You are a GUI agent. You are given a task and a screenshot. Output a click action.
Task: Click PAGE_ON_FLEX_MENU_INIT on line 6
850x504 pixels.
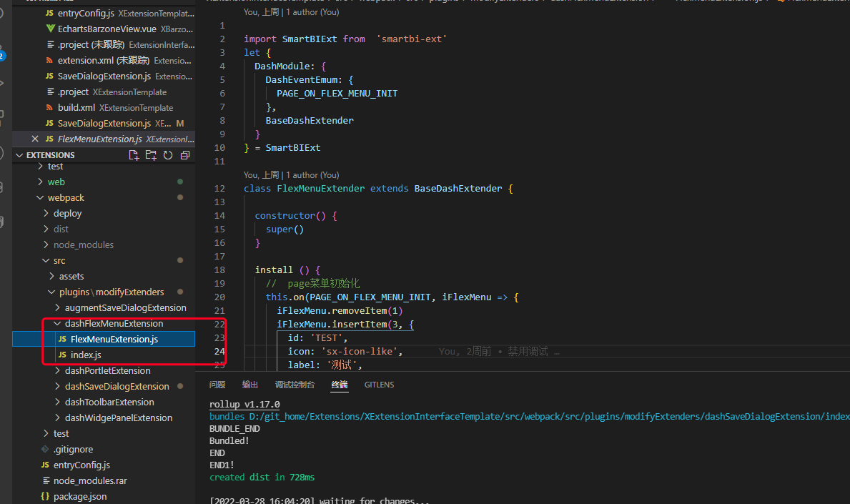(337, 93)
